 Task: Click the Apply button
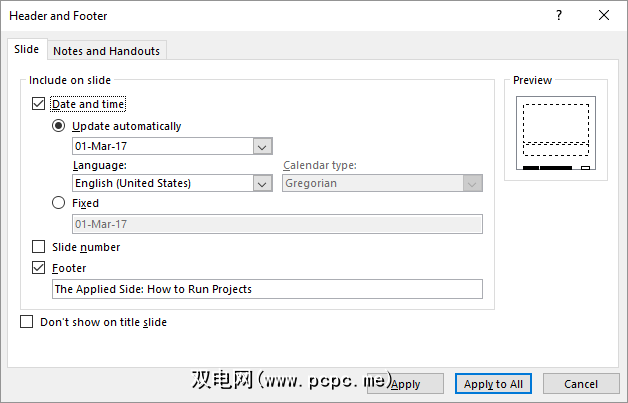406,384
